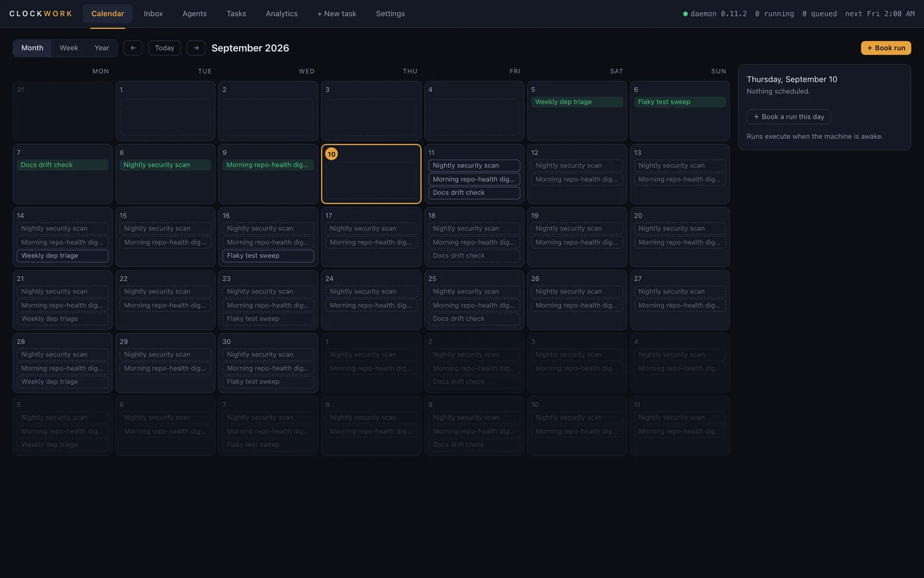Open the Analytics tab
This screenshot has width=924, height=578.
tap(282, 14)
